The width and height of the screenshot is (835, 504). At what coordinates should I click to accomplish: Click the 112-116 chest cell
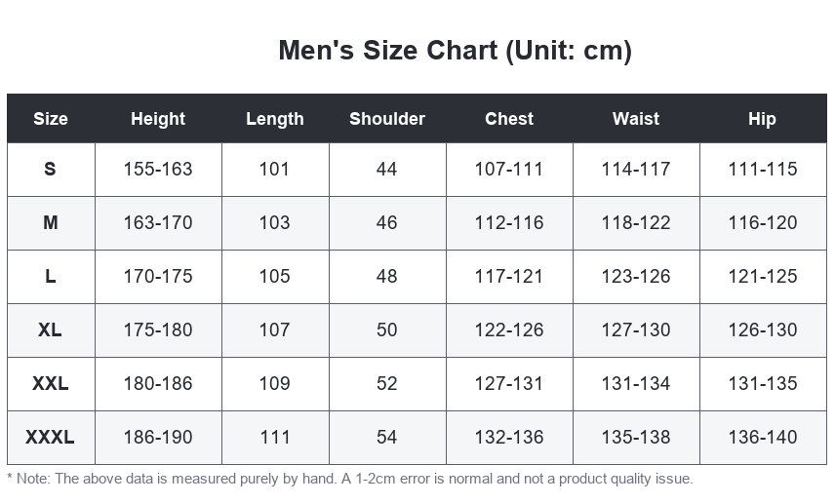pyautogui.click(x=509, y=223)
